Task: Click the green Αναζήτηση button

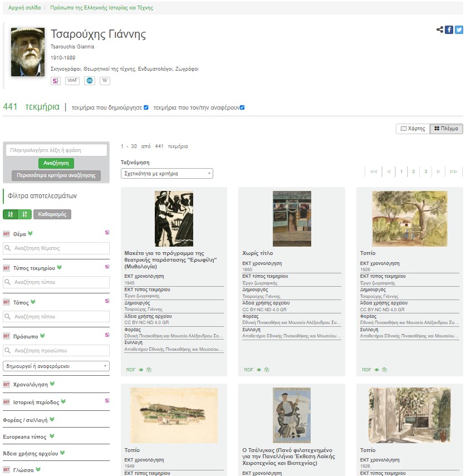Action: coord(56,163)
